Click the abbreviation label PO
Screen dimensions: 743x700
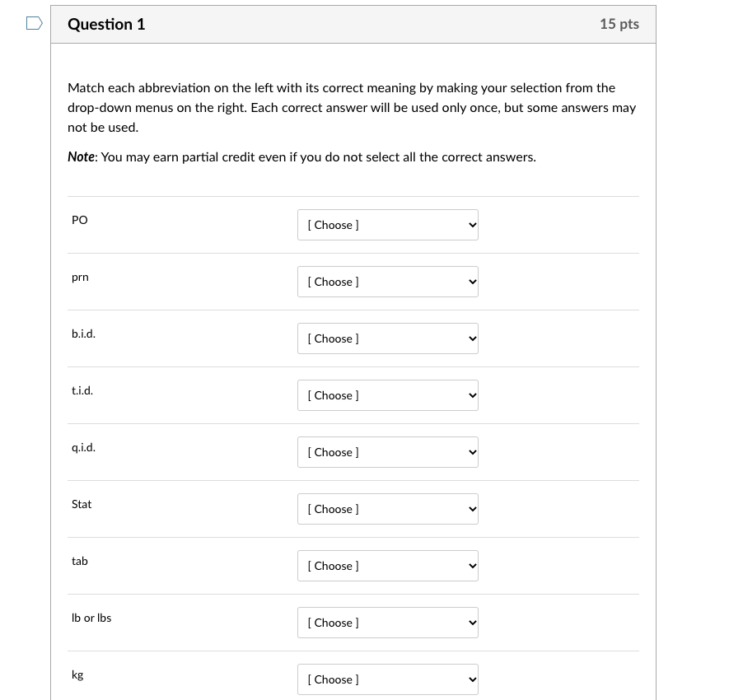pos(79,220)
